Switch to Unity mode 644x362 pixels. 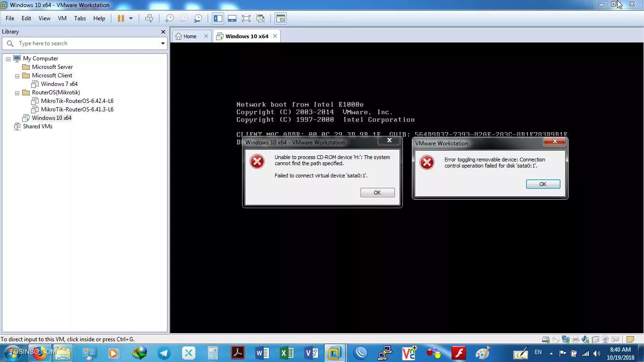(x=260, y=18)
